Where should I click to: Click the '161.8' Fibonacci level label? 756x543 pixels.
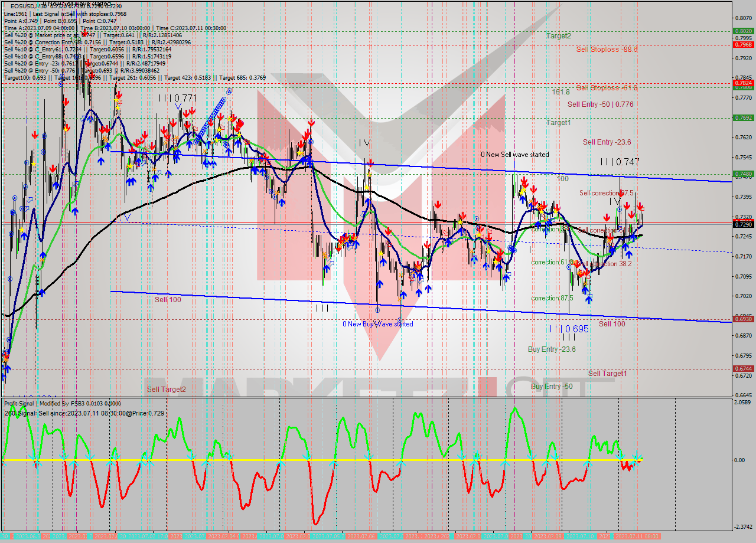(x=561, y=92)
